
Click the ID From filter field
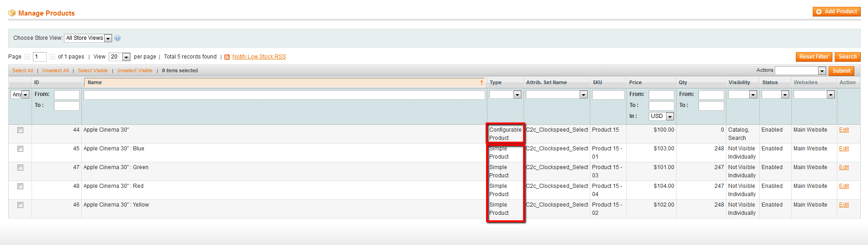pyautogui.click(x=66, y=95)
